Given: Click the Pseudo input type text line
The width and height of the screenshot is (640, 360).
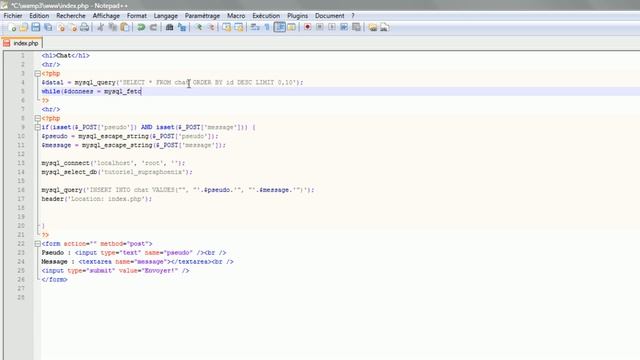Looking at the screenshot, I should (x=133, y=253).
